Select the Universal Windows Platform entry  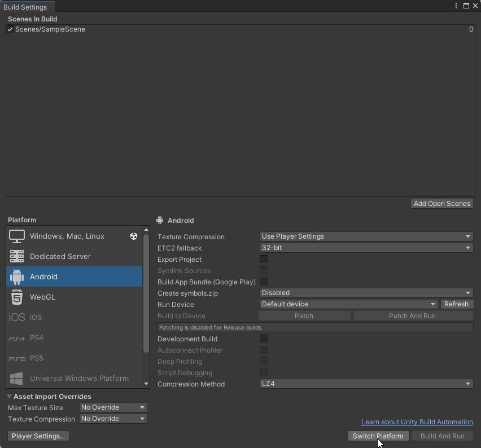tap(74, 378)
